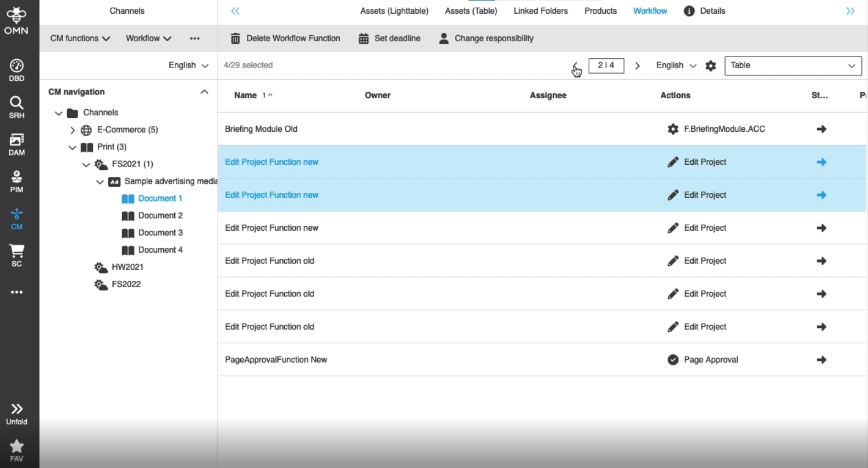This screenshot has height=468, width=868.
Task: Switch to Assets (Lighttable) tab
Action: click(394, 11)
